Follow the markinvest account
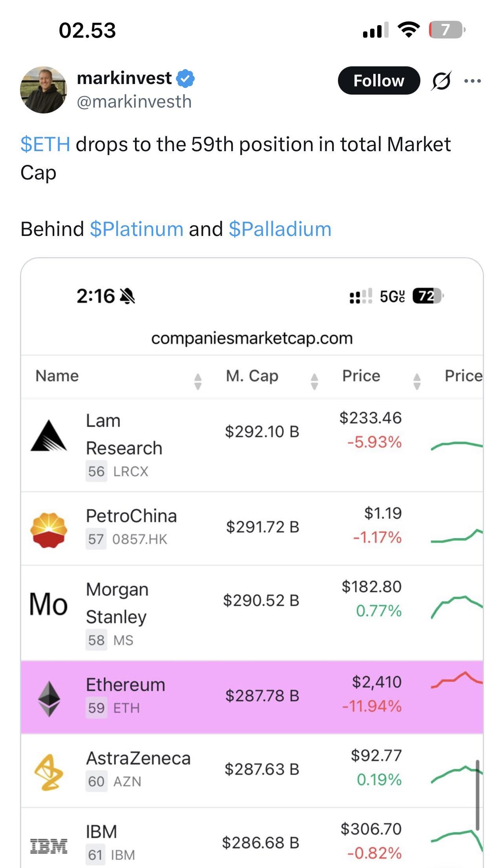 (379, 81)
